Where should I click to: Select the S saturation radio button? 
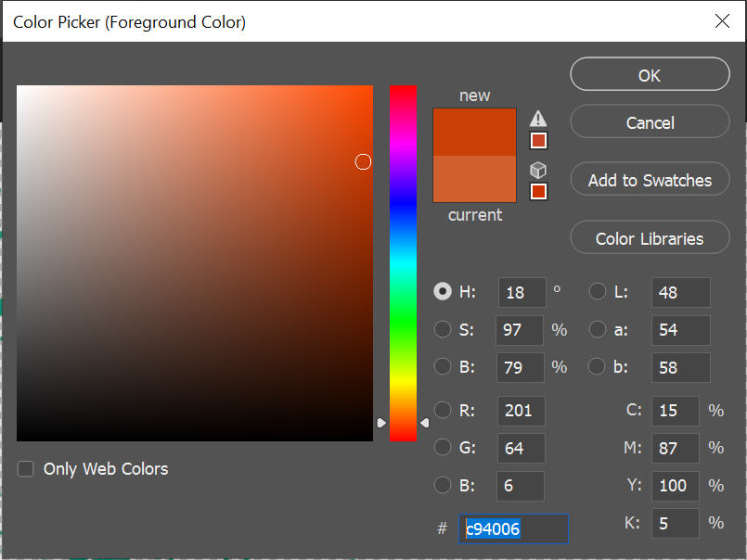pyautogui.click(x=443, y=329)
